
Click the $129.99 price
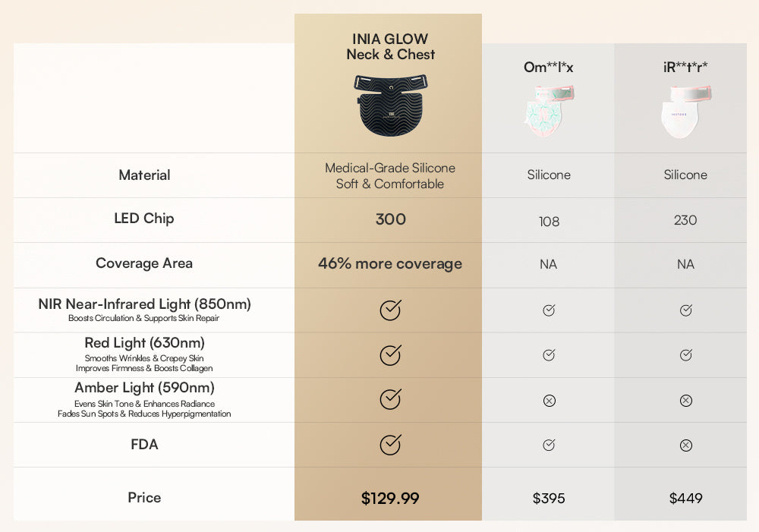(390, 499)
